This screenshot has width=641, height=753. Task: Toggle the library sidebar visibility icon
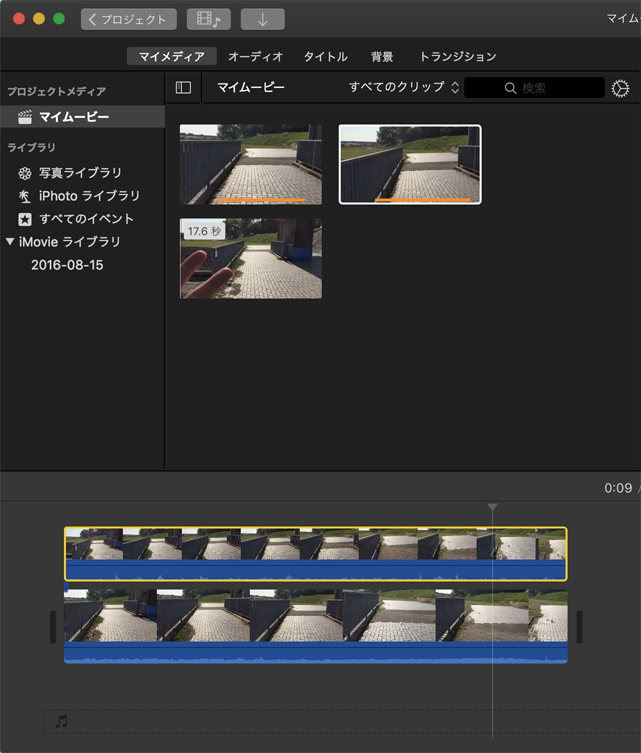183,87
